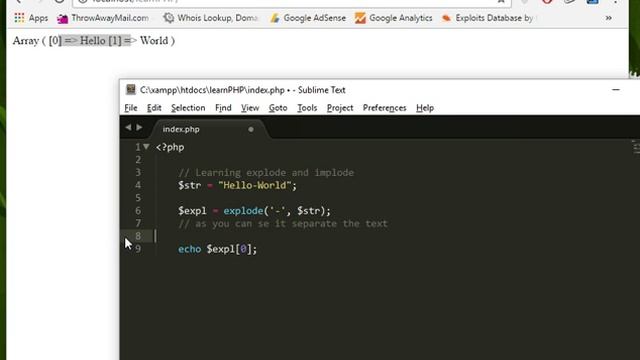Screen dimensions: 640x360
Task: Open the Selection menu
Action: click(x=188, y=108)
